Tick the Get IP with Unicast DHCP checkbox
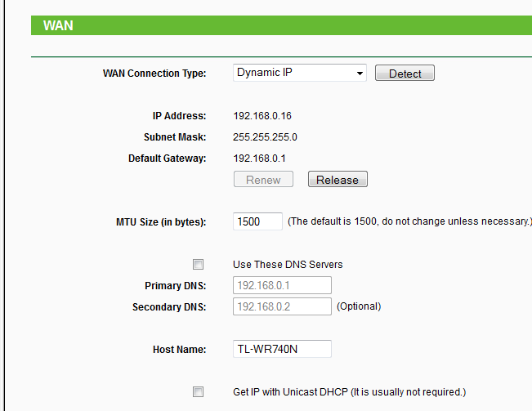Viewport: 532px width, 411px height. [x=198, y=391]
